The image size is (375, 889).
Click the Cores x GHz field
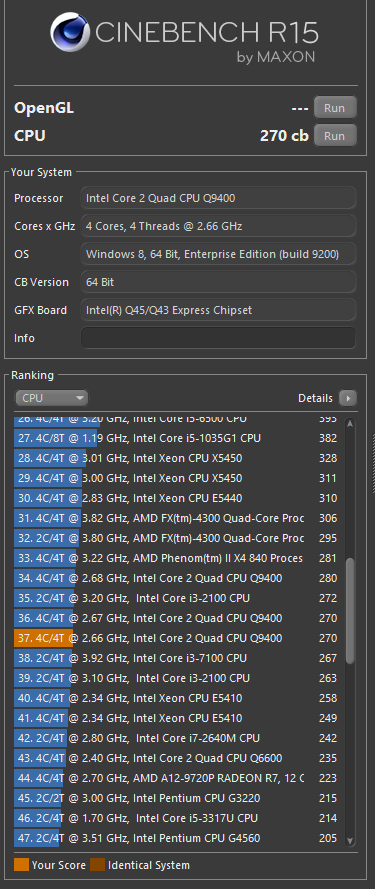[218, 226]
